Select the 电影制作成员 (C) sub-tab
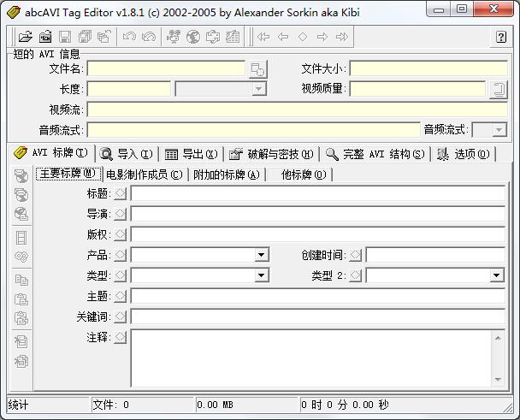This screenshot has height=420, width=520. pyautogui.click(x=145, y=175)
